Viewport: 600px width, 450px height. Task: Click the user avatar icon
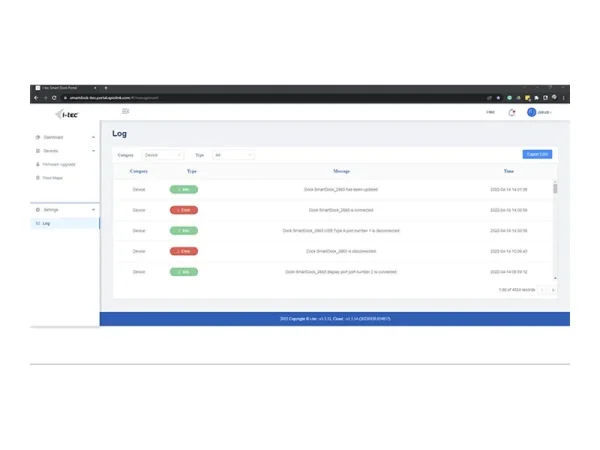(x=532, y=112)
